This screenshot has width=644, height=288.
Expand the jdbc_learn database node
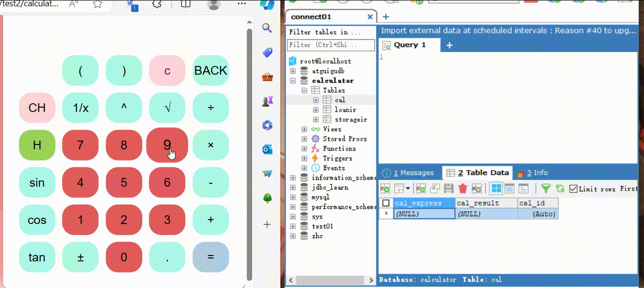(293, 187)
